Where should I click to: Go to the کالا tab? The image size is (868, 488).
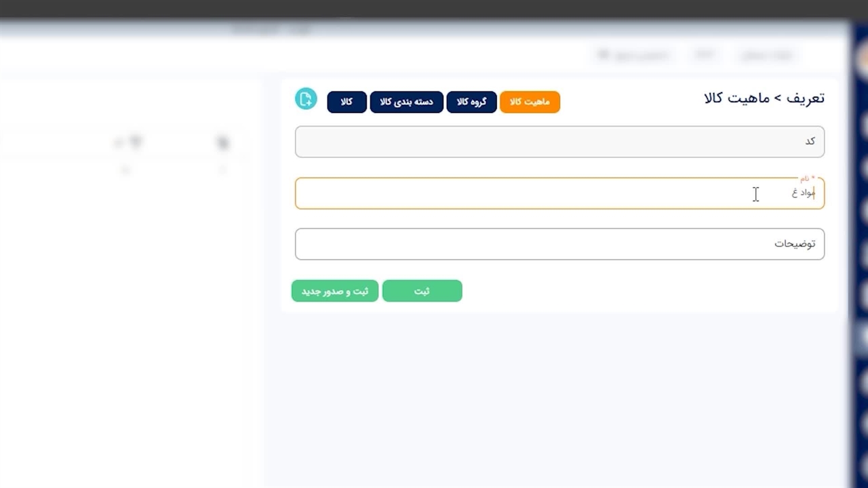point(347,102)
